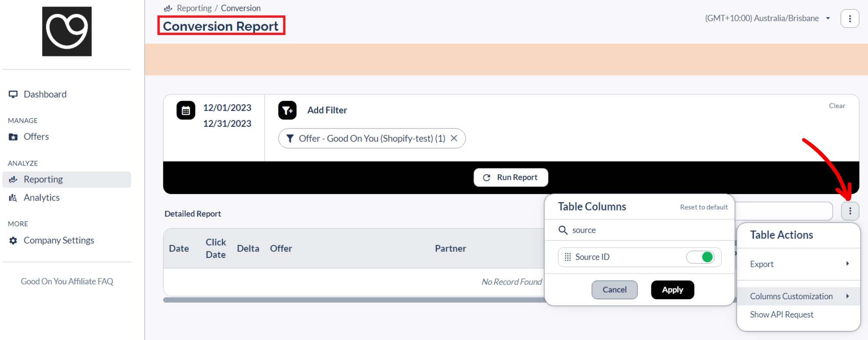Open Analytics in the sidebar
The image size is (868, 340).
click(42, 198)
